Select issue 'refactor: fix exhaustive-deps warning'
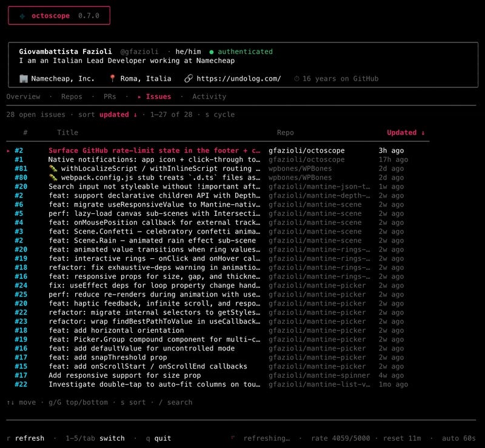 pos(218,267)
